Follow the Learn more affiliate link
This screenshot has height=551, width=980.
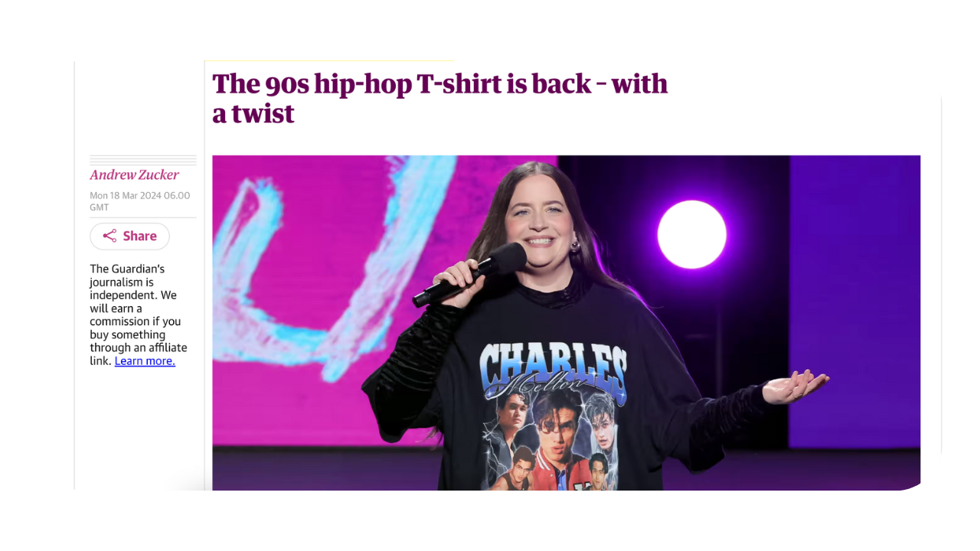pos(145,360)
